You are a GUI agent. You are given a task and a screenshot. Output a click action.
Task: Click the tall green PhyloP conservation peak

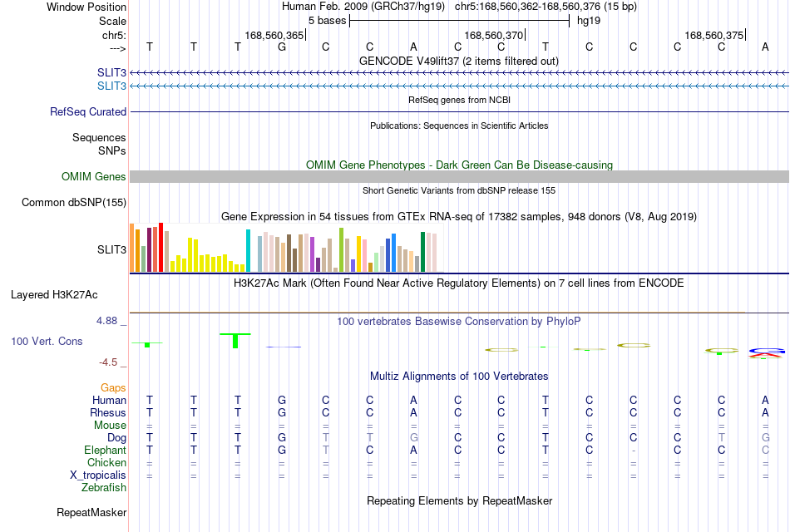point(235,341)
